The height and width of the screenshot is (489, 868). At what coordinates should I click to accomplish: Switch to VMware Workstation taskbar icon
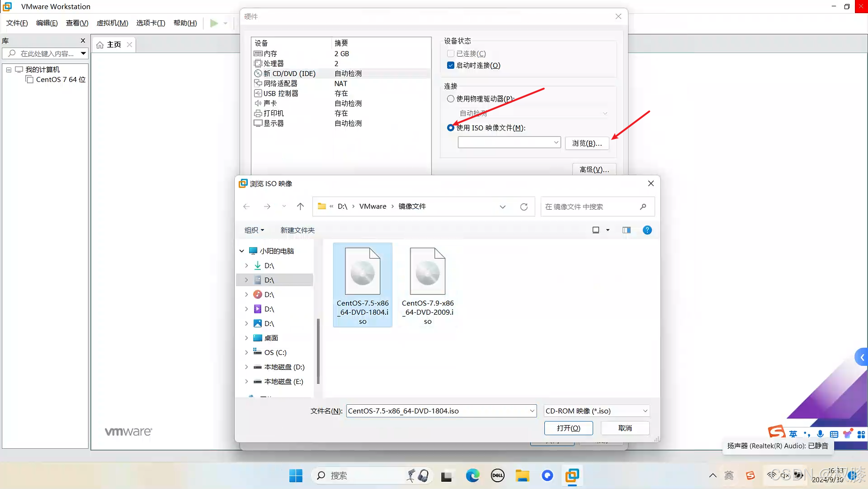(x=572, y=476)
